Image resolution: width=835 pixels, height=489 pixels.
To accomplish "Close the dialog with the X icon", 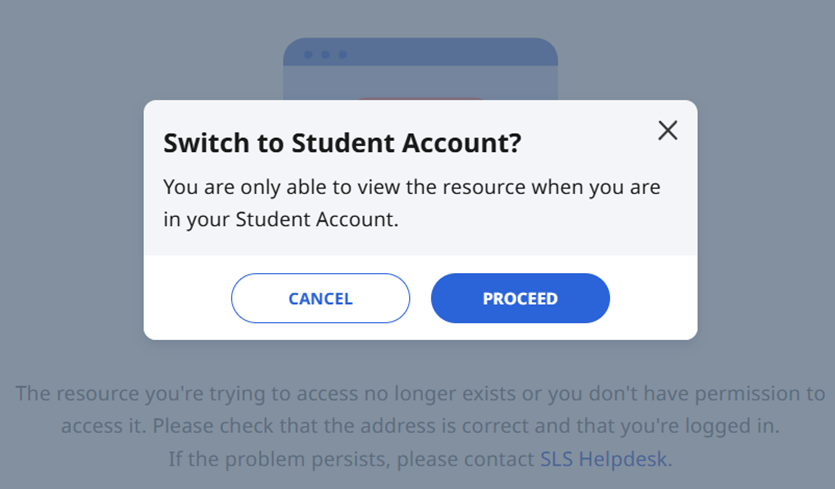I will tap(667, 130).
